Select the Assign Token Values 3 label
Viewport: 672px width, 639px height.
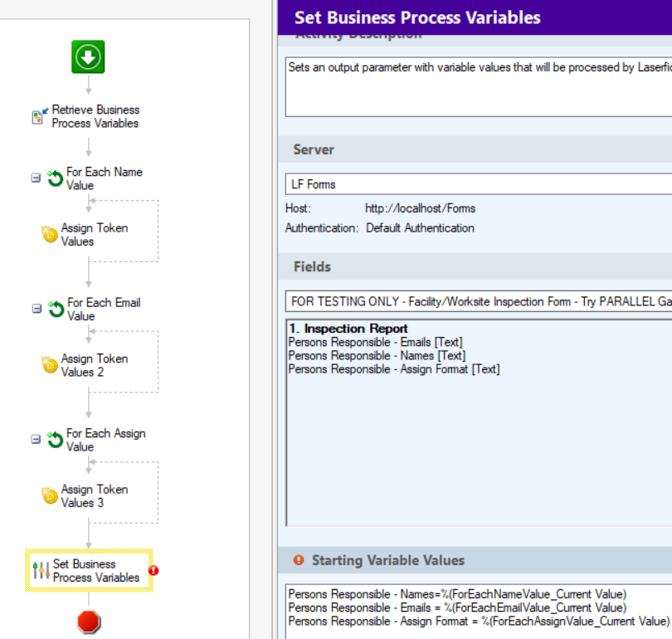(x=95, y=496)
